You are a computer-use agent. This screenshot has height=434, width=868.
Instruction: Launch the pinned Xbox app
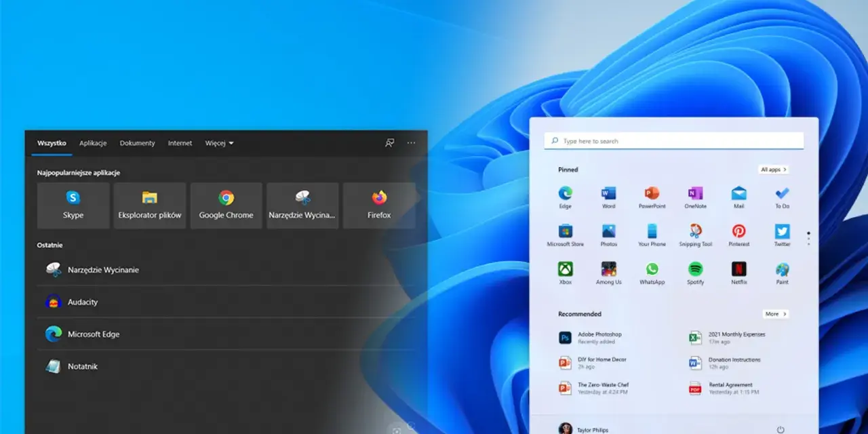coord(566,273)
